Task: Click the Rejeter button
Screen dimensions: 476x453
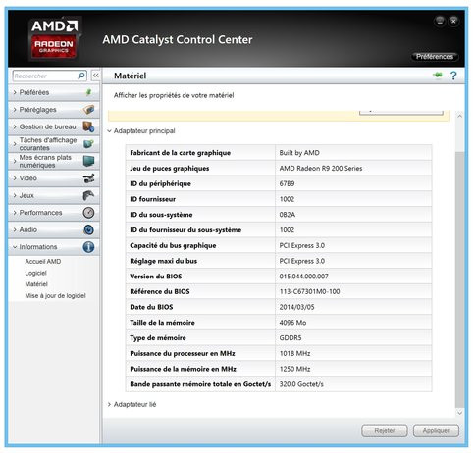Action: tap(385, 430)
